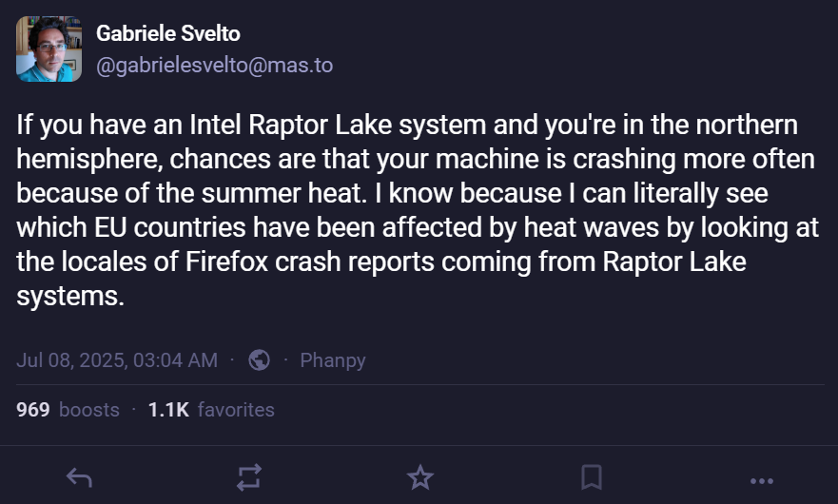Reply to Gabriele Svelto's post
838x504 pixels.
(x=79, y=478)
